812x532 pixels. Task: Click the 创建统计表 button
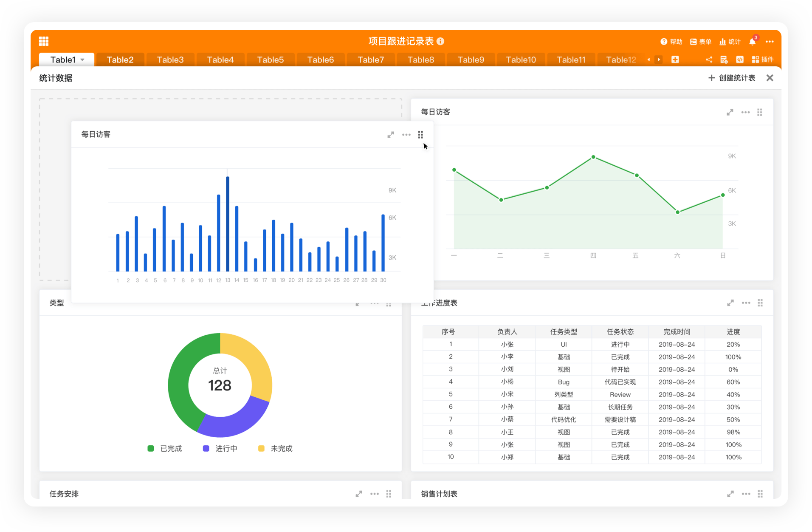coord(732,78)
